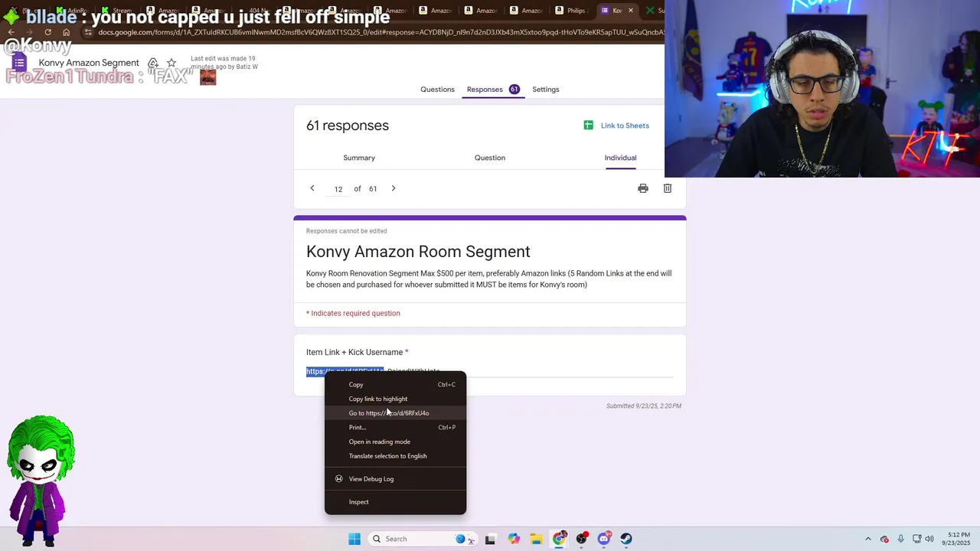Open the Settings tab
The height and width of the screenshot is (551, 980).
tap(546, 90)
